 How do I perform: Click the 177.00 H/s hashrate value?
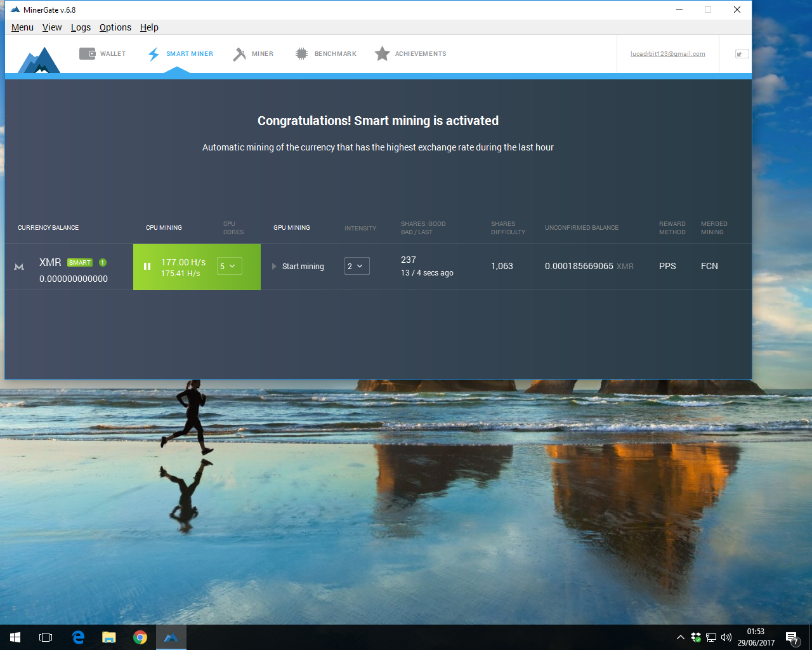pyautogui.click(x=183, y=262)
